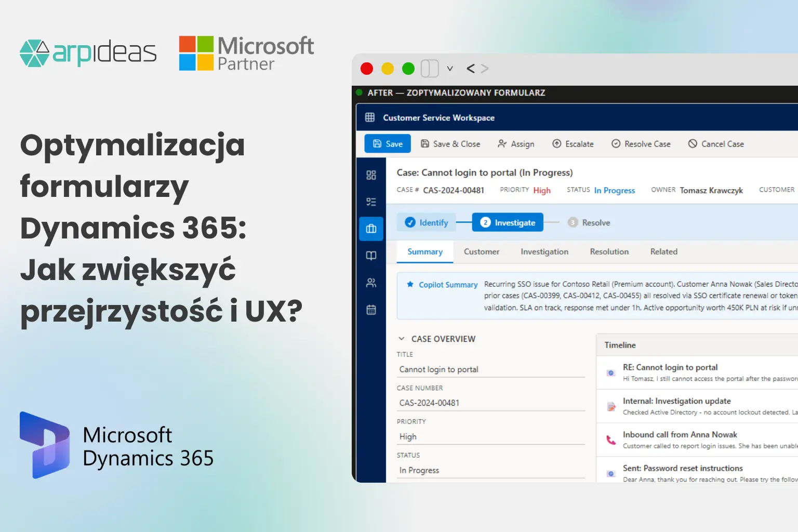Screen dimensions: 798x532
Task: Open the Related tab
Action: tap(663, 251)
